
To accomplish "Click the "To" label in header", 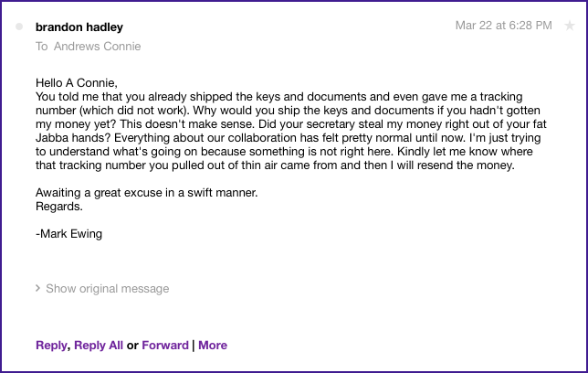I will click(42, 47).
